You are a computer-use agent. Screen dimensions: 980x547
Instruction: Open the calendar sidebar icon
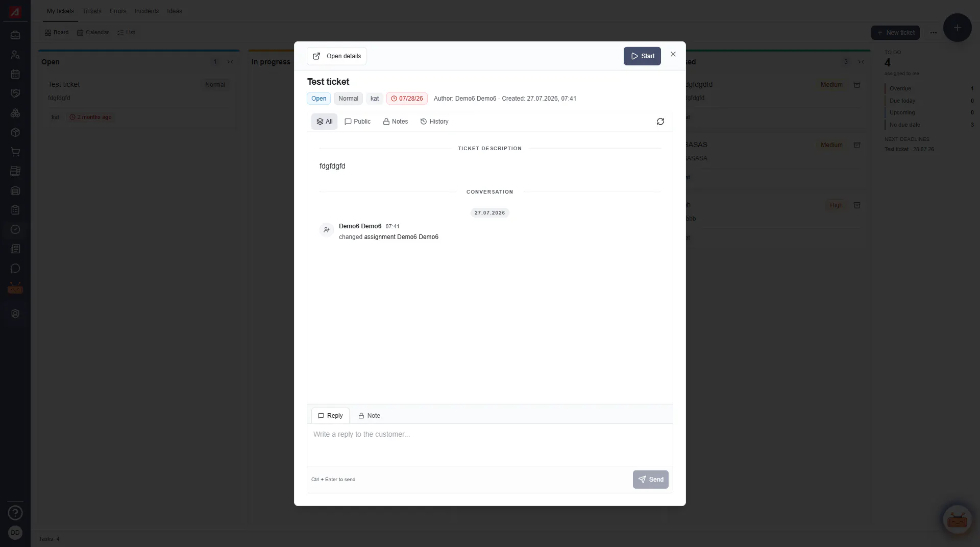(x=15, y=75)
